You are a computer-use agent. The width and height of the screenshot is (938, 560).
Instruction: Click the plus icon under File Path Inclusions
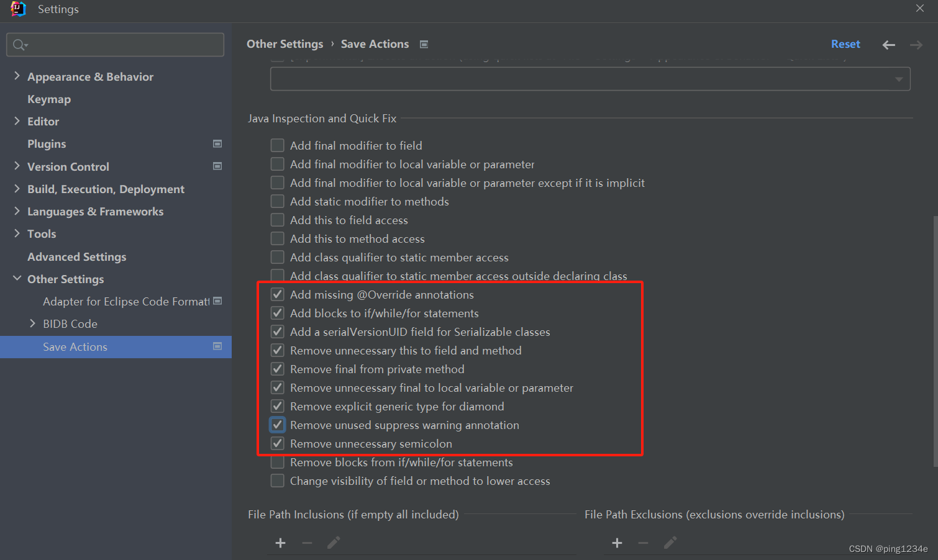click(x=280, y=543)
